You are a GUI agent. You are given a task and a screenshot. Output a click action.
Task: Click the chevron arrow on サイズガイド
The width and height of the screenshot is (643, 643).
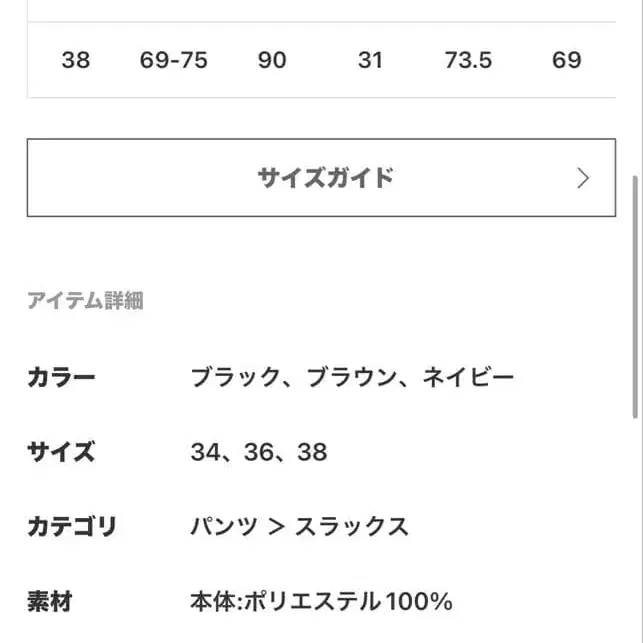click(583, 178)
